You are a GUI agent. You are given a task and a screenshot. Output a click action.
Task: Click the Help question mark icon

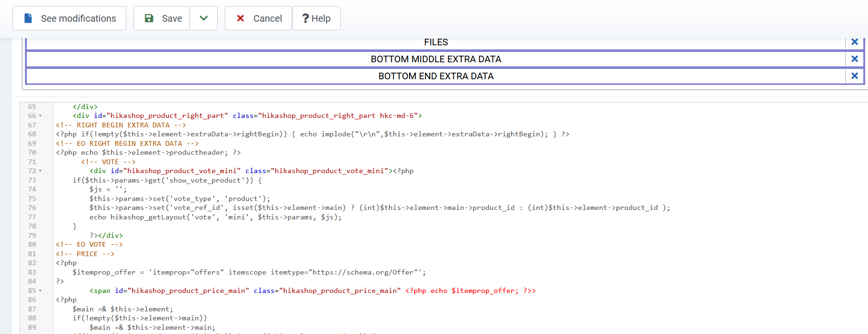(x=305, y=18)
